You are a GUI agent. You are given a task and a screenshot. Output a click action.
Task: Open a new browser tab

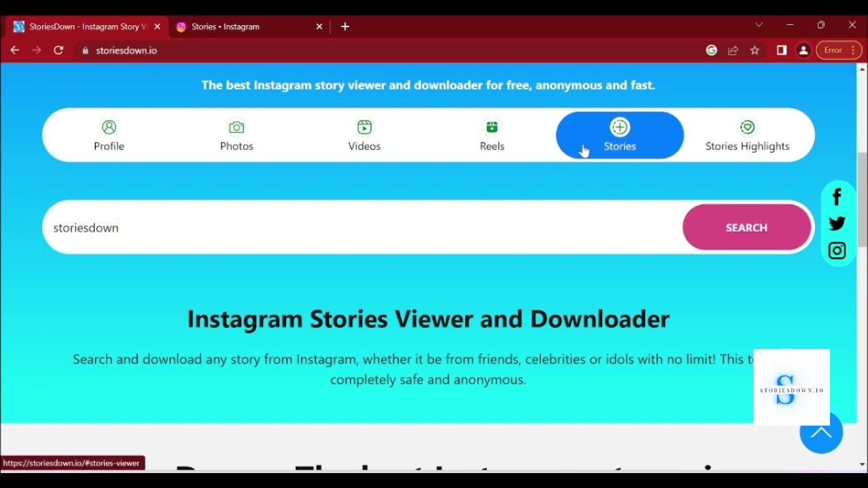coord(345,27)
